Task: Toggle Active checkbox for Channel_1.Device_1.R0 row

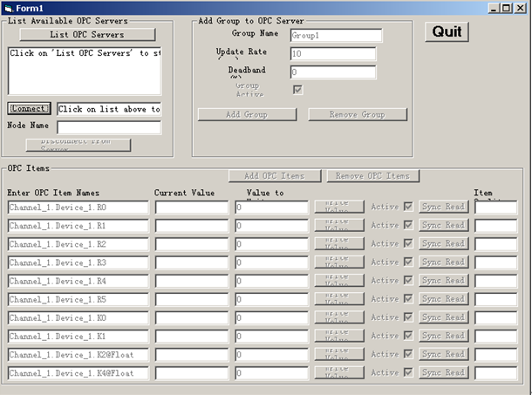Action: (x=408, y=207)
